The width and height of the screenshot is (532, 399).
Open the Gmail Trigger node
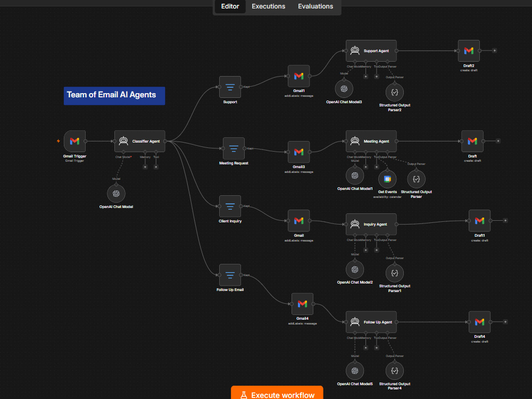pyautogui.click(x=74, y=141)
